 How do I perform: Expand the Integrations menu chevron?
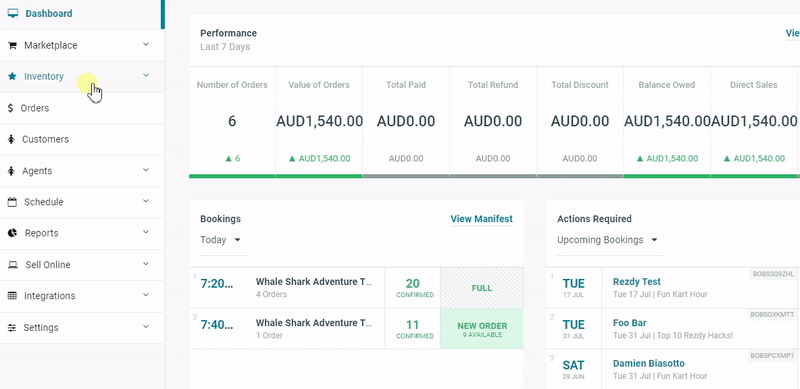(146, 295)
